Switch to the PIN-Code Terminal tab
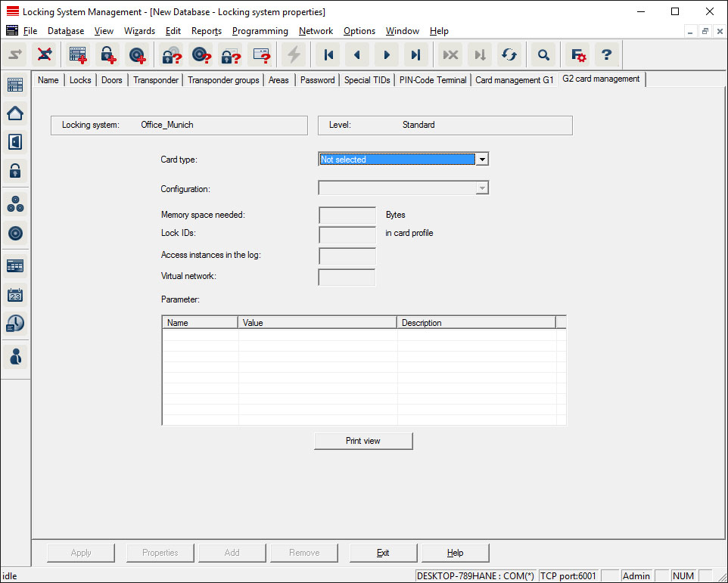The width and height of the screenshot is (728, 583). [433, 80]
